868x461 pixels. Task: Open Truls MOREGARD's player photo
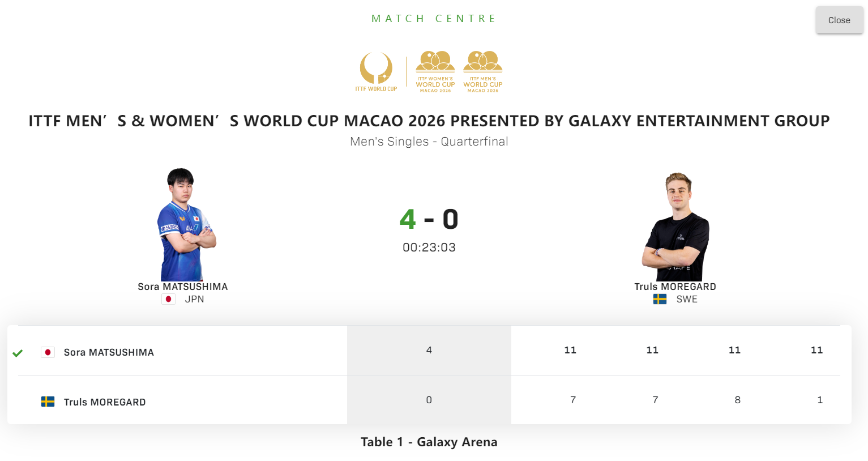[x=675, y=227]
